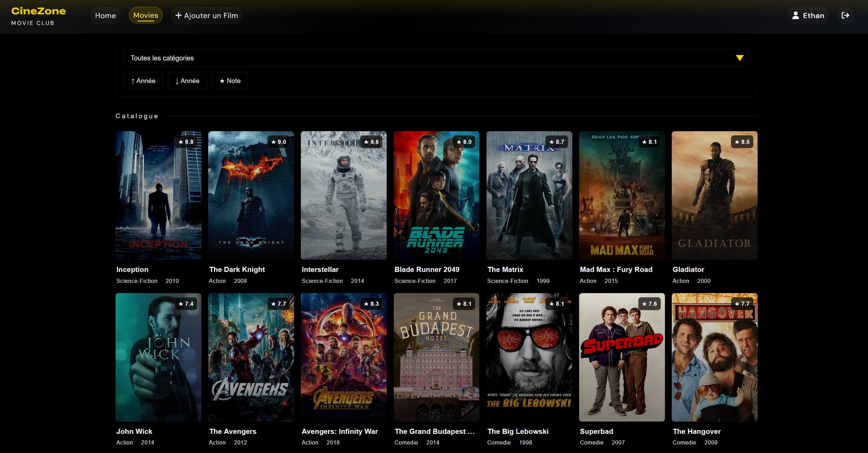This screenshot has width=868, height=453.
Task: Click the 8.1 rating badge on The Big Lebowski
Action: [557, 304]
